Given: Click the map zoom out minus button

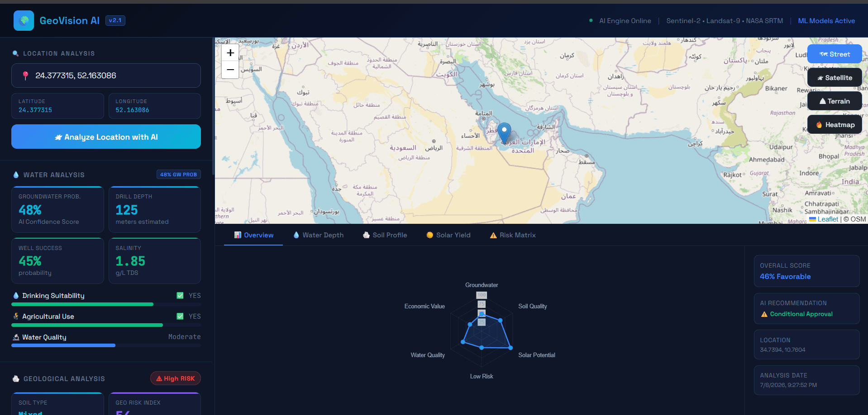Looking at the screenshot, I should click(x=230, y=70).
